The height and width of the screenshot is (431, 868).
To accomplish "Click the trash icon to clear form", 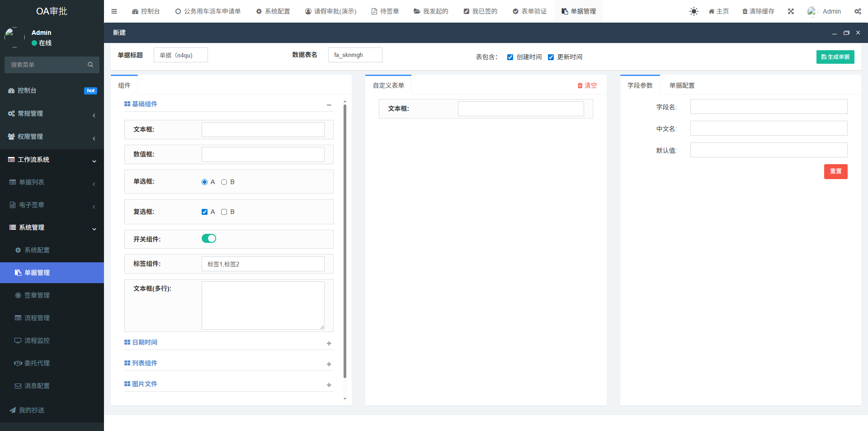I will [580, 85].
